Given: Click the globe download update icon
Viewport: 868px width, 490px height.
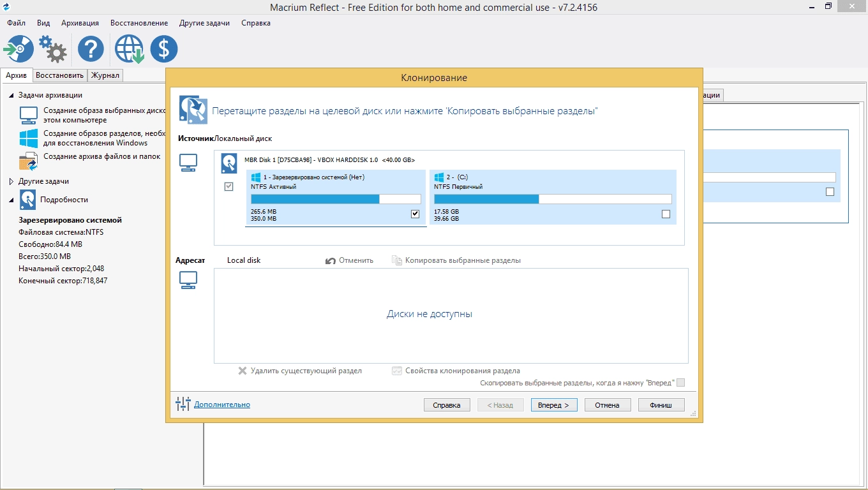Looking at the screenshot, I should (x=129, y=49).
